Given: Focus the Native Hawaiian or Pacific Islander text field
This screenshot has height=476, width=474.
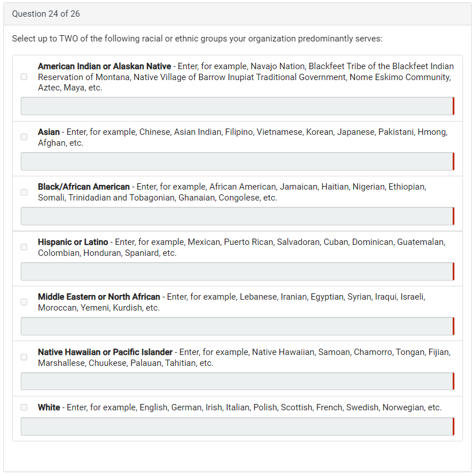Looking at the screenshot, I should [237, 381].
